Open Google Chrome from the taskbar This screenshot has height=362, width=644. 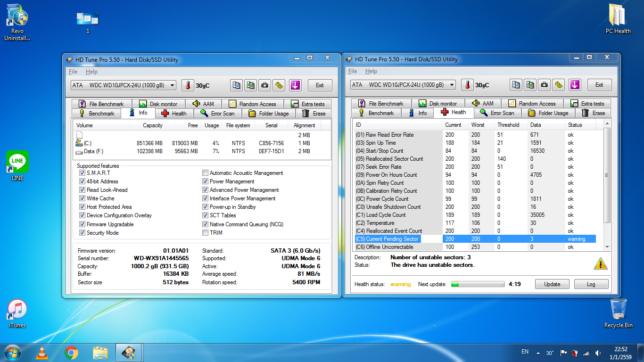(x=71, y=353)
